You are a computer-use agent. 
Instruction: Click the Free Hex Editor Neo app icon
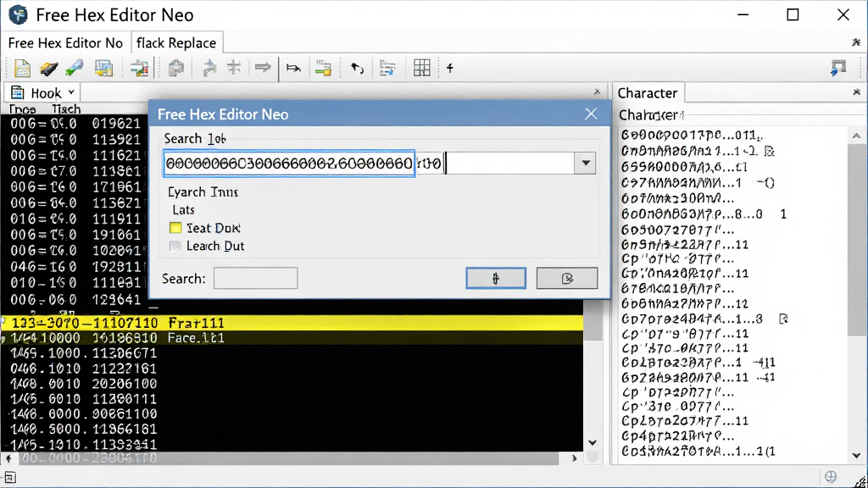pos(19,14)
